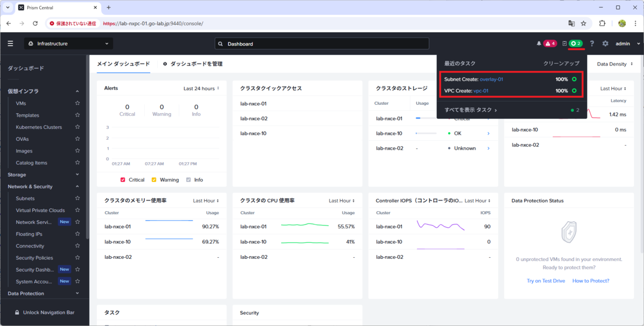Click the lab-nxce-10 storage usage bar
644x326 pixels.
click(426, 133)
